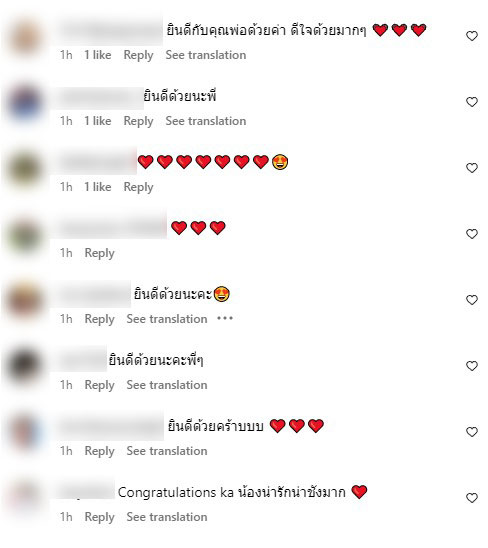Like the 'ยินดีด้วยนะพี่' comment

pyautogui.click(x=472, y=102)
